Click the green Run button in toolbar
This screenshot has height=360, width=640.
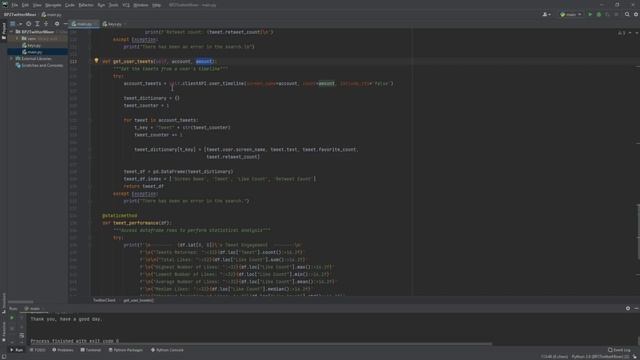pos(590,15)
